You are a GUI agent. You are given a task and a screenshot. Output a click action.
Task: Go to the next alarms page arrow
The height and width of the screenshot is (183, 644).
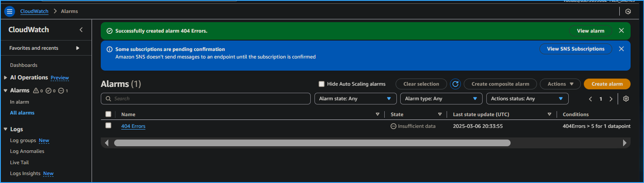tap(611, 99)
